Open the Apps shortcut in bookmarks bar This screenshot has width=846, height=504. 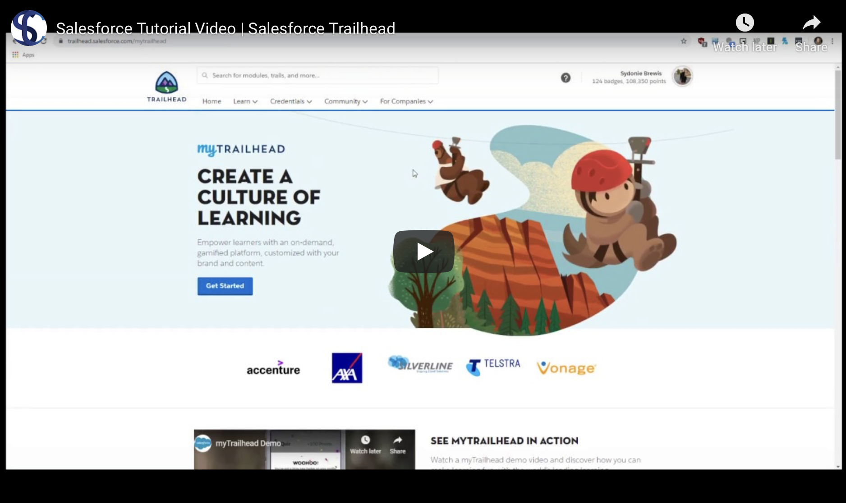[23, 55]
